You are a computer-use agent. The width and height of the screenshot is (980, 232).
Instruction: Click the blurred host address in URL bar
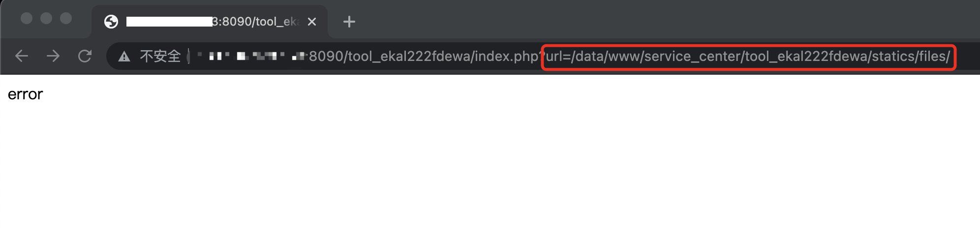pyautogui.click(x=246, y=57)
